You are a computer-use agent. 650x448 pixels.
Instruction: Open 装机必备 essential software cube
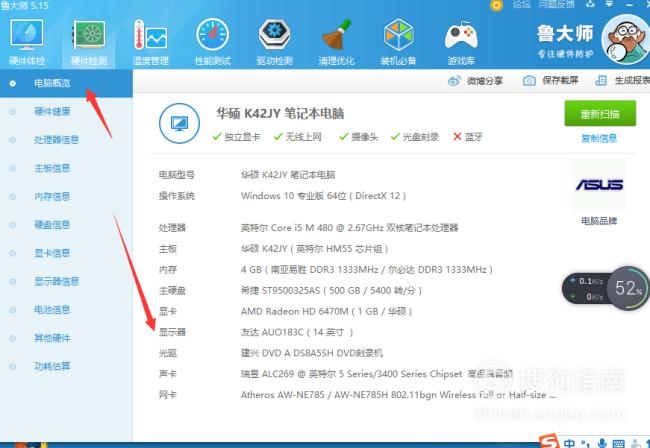[398, 42]
